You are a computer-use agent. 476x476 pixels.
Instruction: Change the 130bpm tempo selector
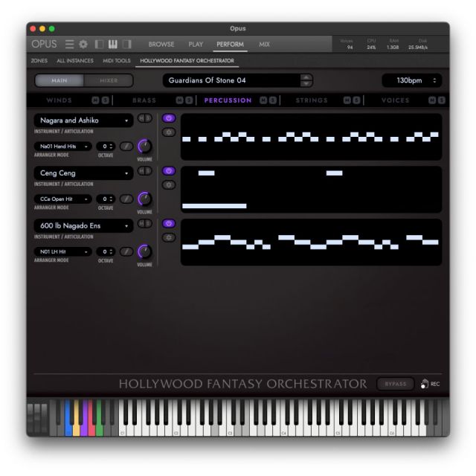tap(411, 80)
